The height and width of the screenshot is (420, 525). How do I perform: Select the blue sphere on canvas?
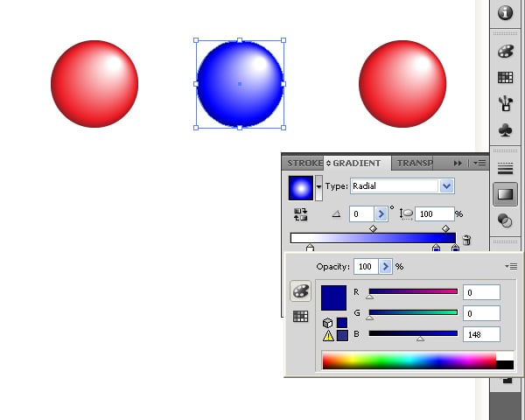point(240,84)
